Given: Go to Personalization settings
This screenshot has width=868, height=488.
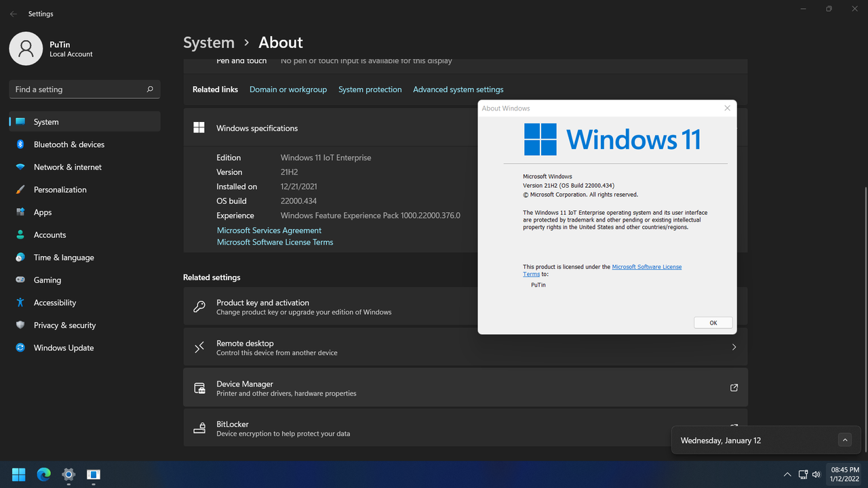Looking at the screenshot, I should (x=60, y=190).
